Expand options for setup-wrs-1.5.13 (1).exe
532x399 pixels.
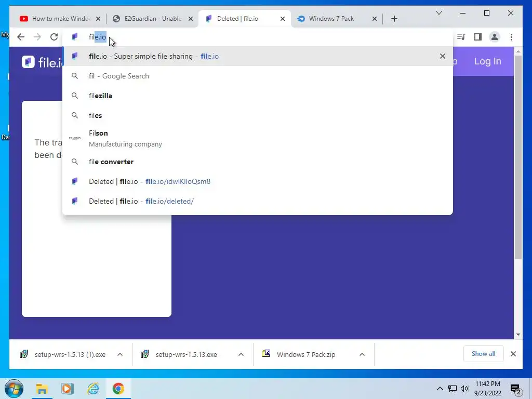tap(120, 354)
